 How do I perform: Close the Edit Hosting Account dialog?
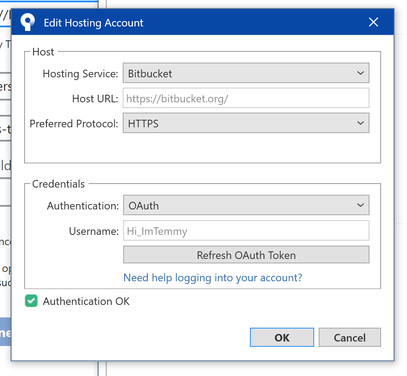point(373,22)
